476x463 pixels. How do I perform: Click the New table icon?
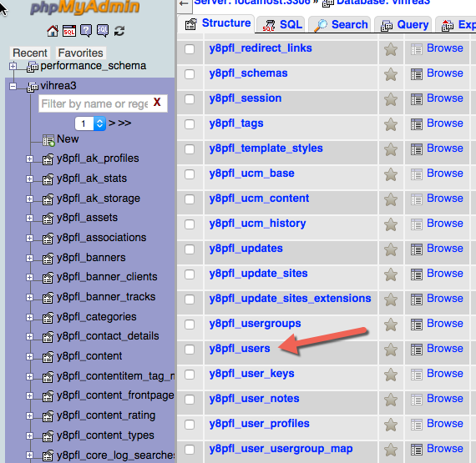[48, 140]
